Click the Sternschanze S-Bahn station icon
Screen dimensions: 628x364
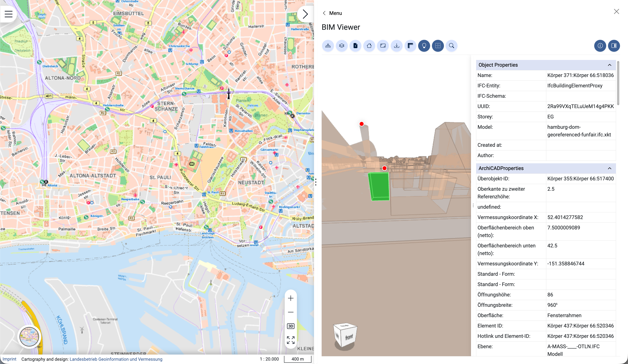pos(184,94)
